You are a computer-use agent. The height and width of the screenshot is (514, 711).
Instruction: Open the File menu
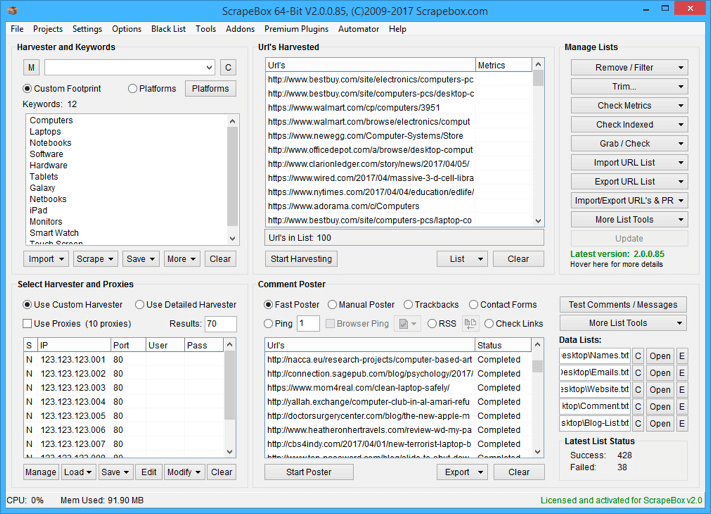(x=17, y=29)
